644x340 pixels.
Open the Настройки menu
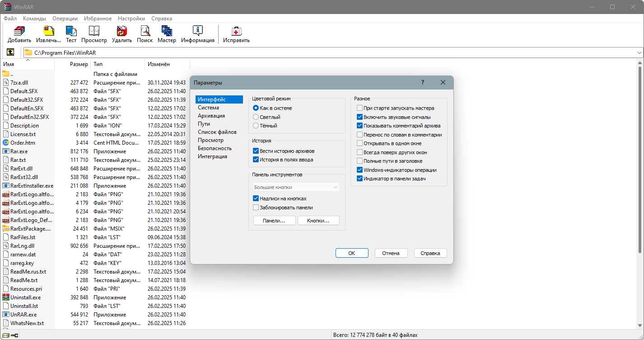[x=131, y=19]
